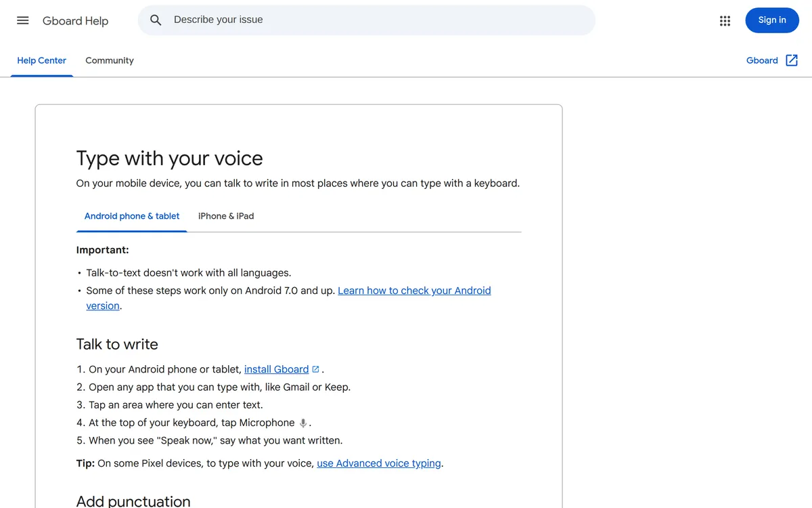The image size is (812, 508).
Task: Select the Android phone & tablet tab
Action: click(x=132, y=216)
